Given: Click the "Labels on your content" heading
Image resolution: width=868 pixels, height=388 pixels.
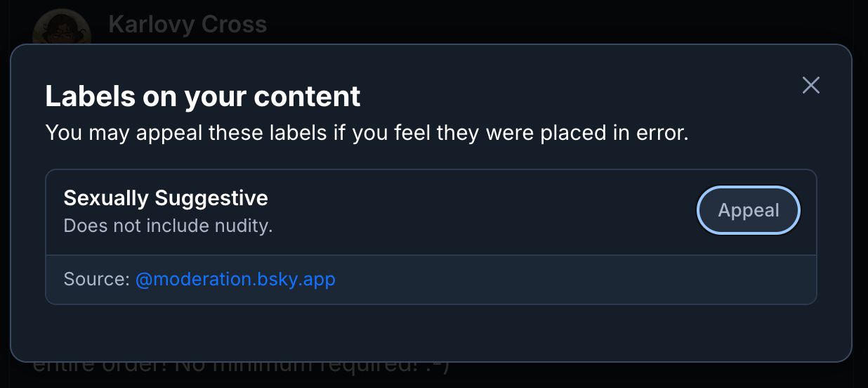Looking at the screenshot, I should [203, 96].
